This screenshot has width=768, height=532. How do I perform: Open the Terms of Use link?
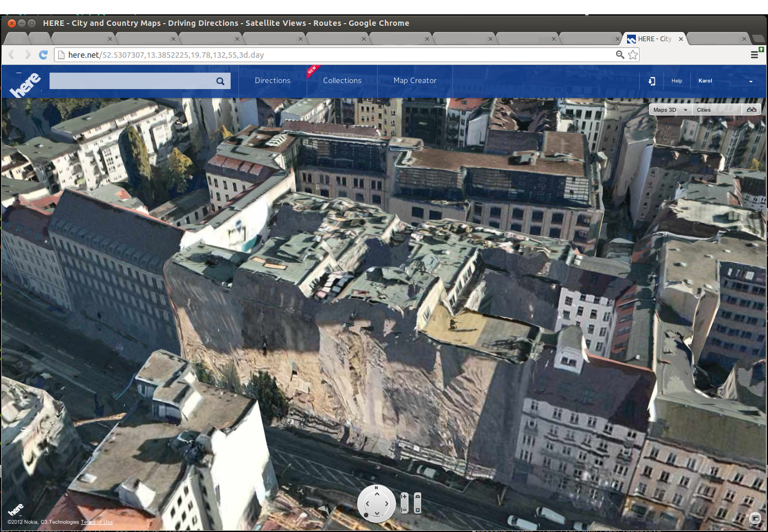pyautogui.click(x=97, y=522)
